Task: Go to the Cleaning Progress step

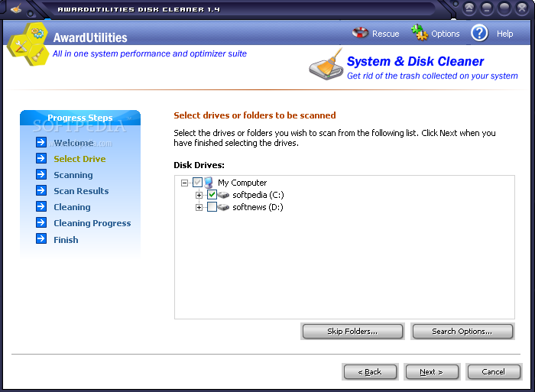Action: click(x=92, y=223)
